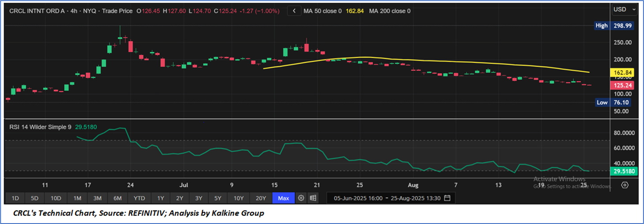Click the hexagon settings icon at bottom right
644x224 pixels.
pos(625,185)
